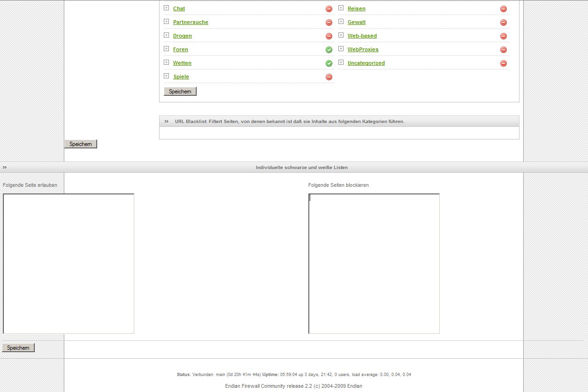This screenshot has height=392, width=588.
Task: Open the Uncategorized category link
Action: pos(366,63)
